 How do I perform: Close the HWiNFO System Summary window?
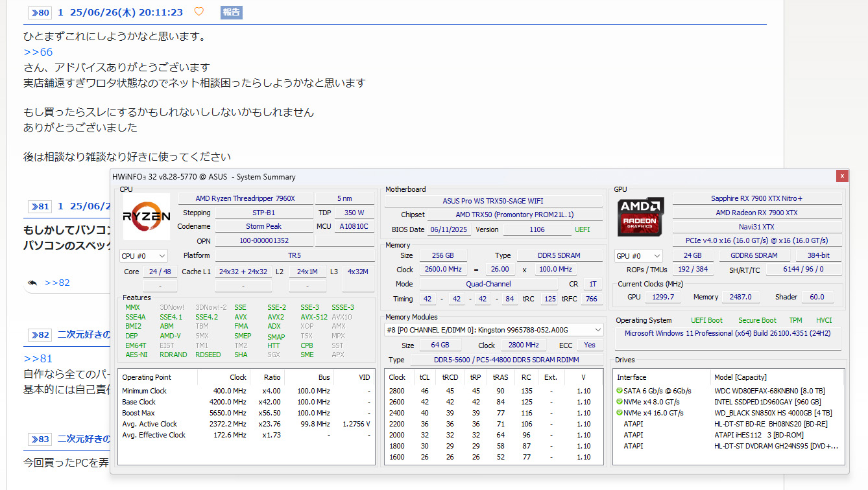[x=842, y=176]
